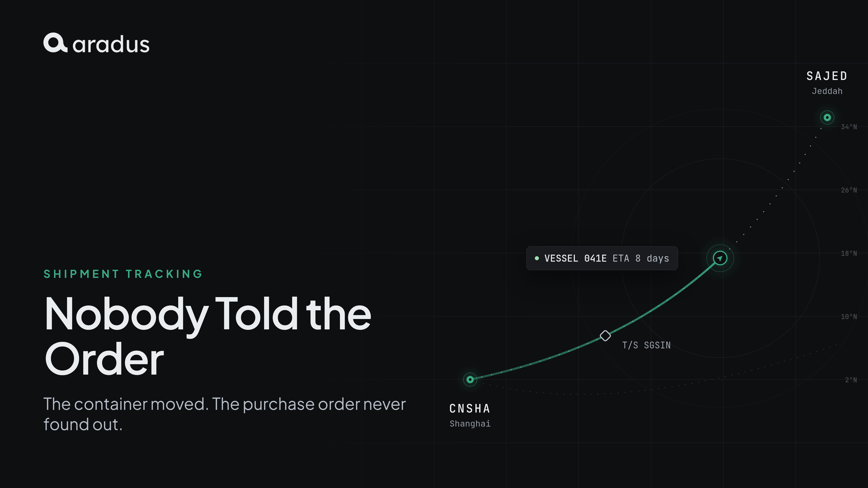Click the 10°N latitude label

849,317
